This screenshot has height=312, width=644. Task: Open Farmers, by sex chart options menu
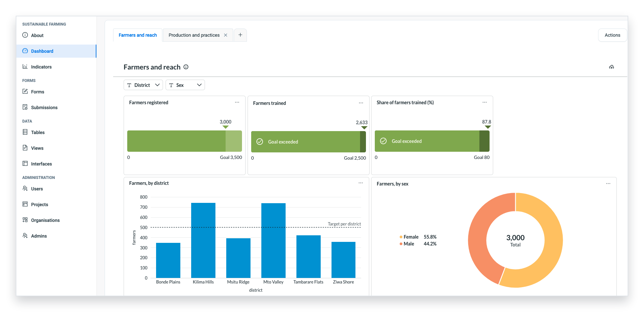click(x=608, y=184)
